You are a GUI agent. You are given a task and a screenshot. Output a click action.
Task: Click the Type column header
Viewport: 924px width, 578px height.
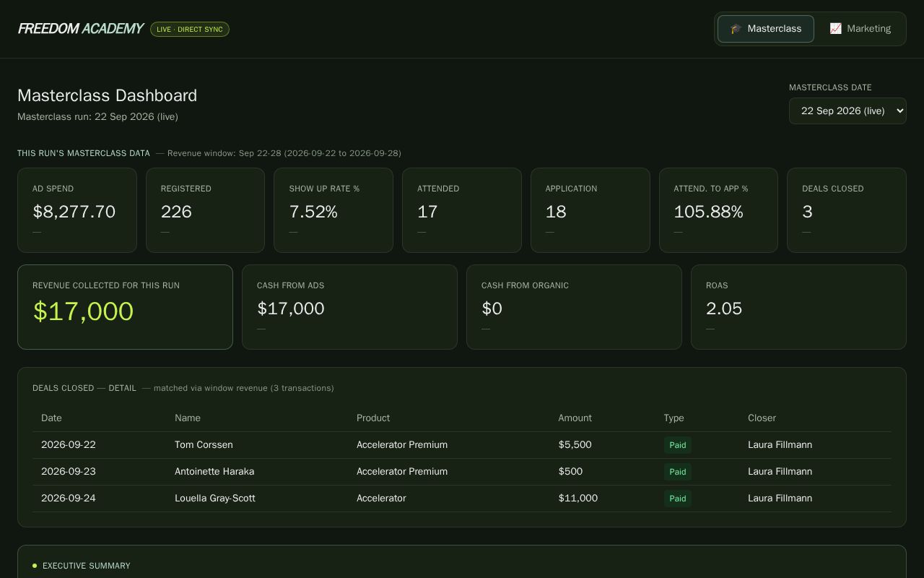[674, 418]
